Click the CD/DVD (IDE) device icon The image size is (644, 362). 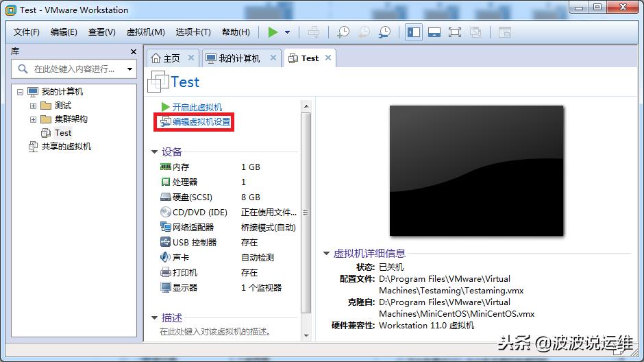[166, 212]
